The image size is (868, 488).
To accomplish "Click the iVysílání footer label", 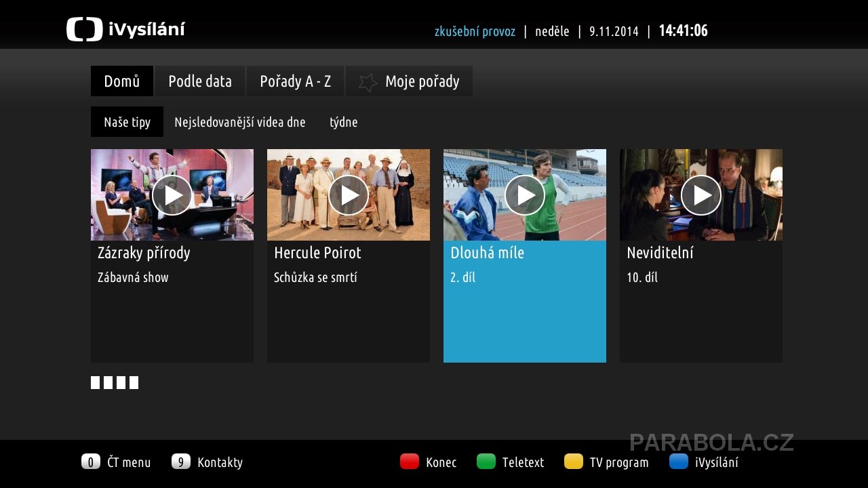I will point(717,462).
